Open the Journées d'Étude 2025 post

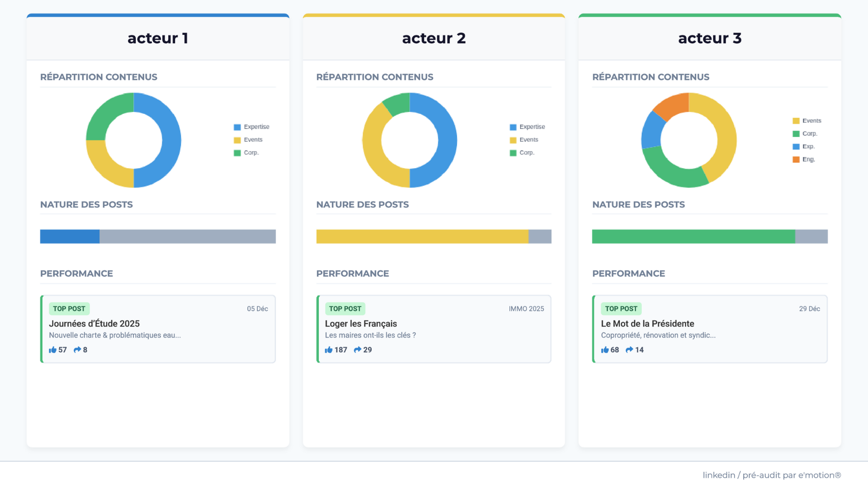94,324
